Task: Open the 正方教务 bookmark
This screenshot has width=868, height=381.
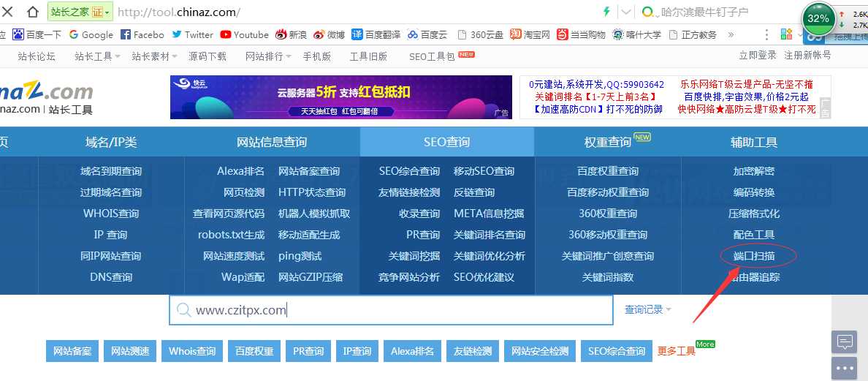Action: (693, 34)
